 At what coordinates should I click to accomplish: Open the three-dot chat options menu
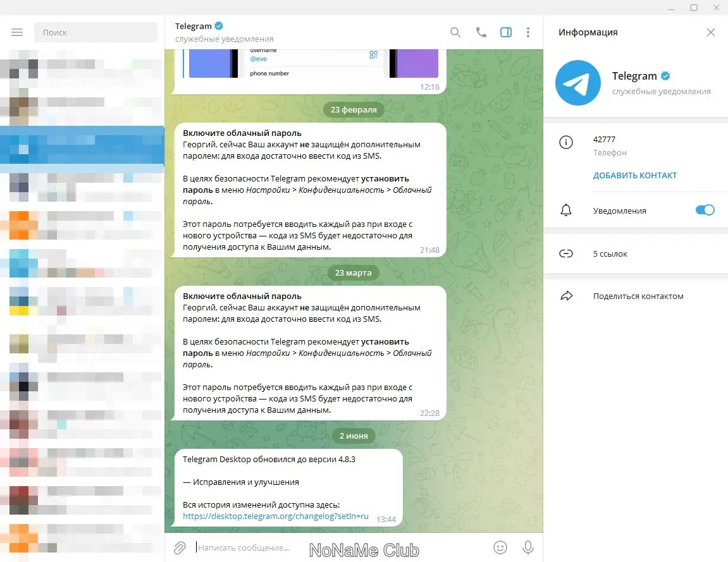[x=528, y=32]
